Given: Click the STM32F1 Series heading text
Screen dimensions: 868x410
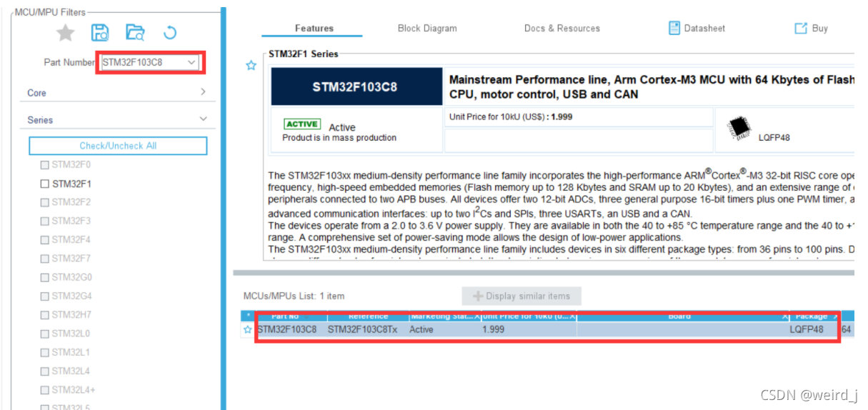Looking at the screenshot, I should coord(304,54).
